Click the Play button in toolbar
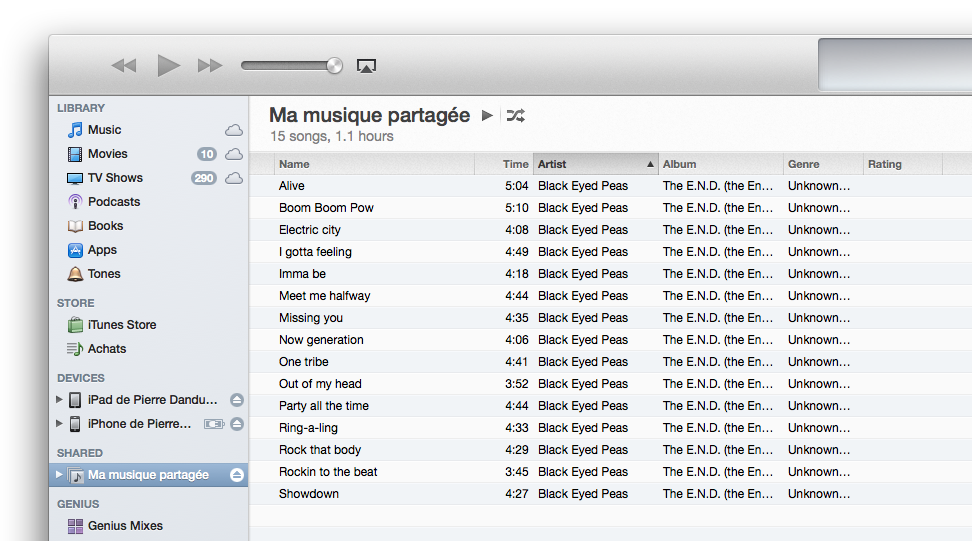This screenshot has width=972, height=541. 168,66
